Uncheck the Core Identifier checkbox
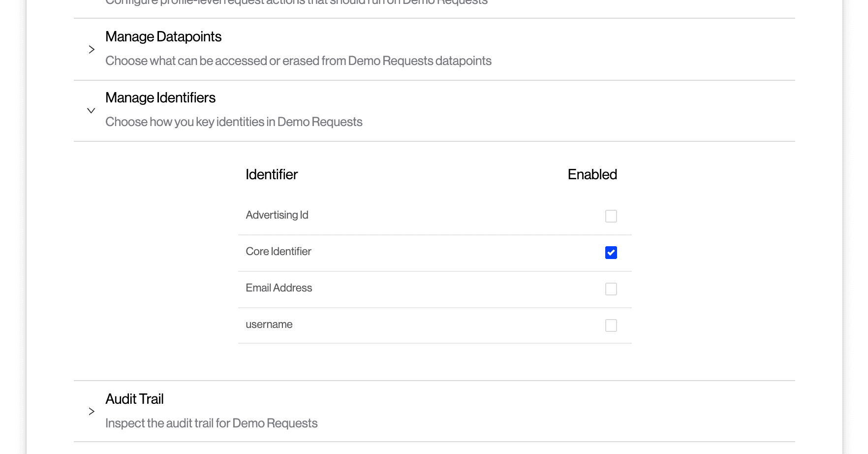 coord(611,253)
